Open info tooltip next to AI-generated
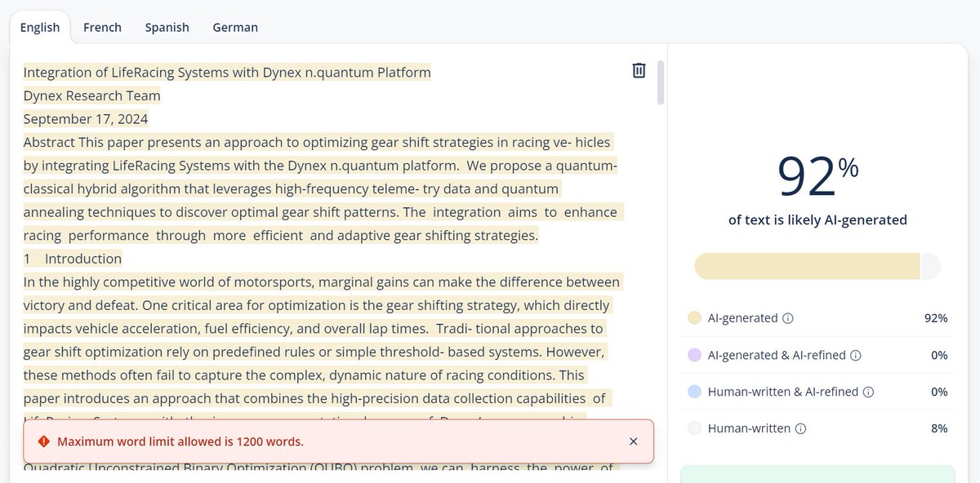 [788, 318]
